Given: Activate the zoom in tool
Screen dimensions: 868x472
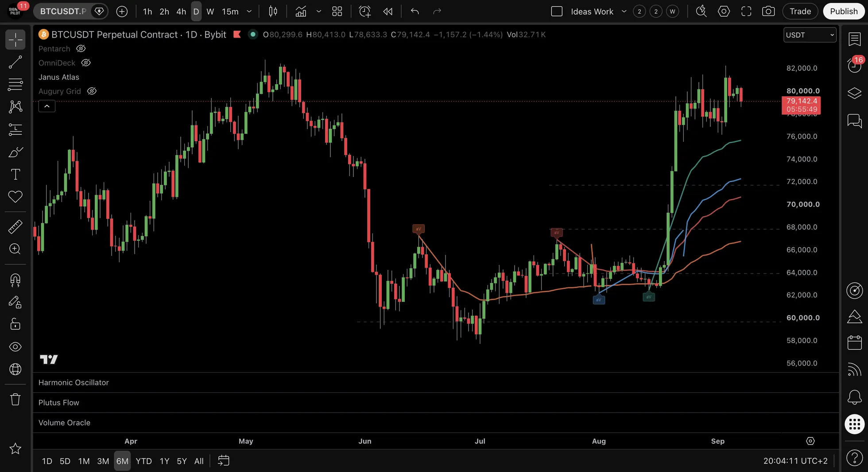Looking at the screenshot, I should tap(15, 249).
